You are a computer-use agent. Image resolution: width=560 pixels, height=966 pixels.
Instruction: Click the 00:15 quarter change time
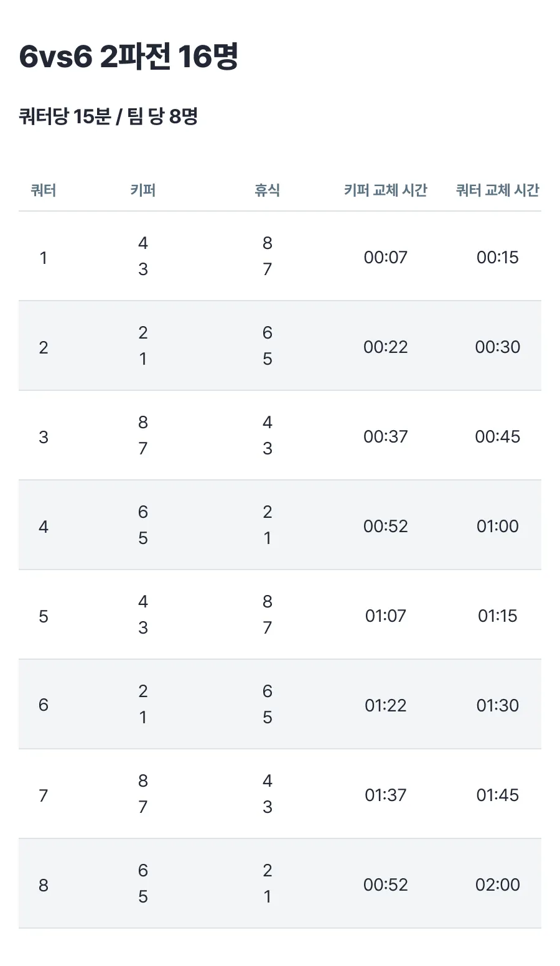(x=498, y=257)
